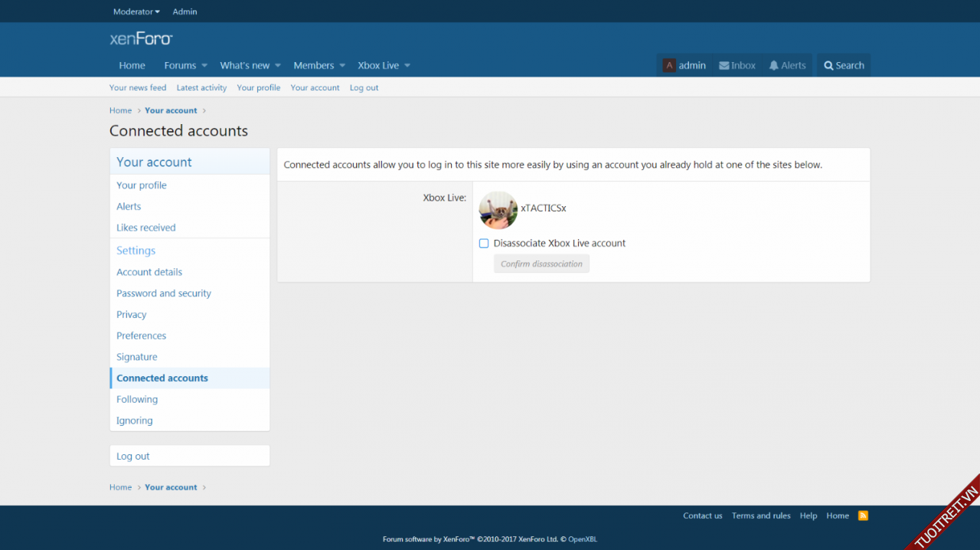Go to the Home navigation tab
This screenshot has width=980, height=550.
click(x=132, y=66)
